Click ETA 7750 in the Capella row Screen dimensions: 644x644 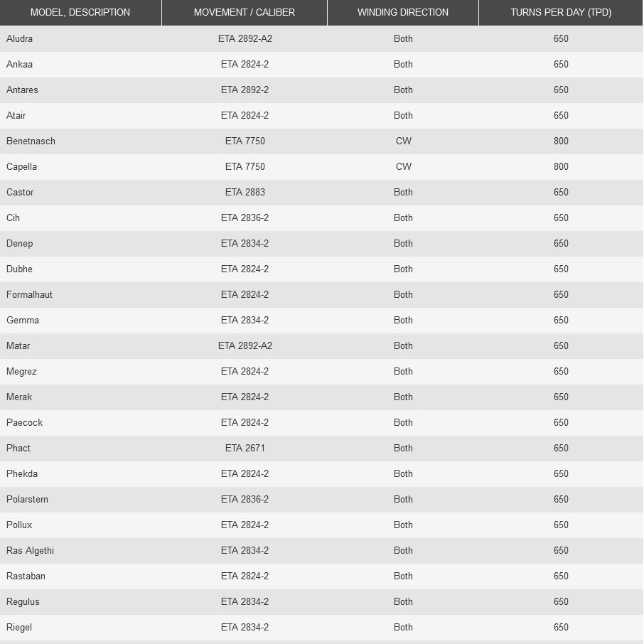point(245,166)
